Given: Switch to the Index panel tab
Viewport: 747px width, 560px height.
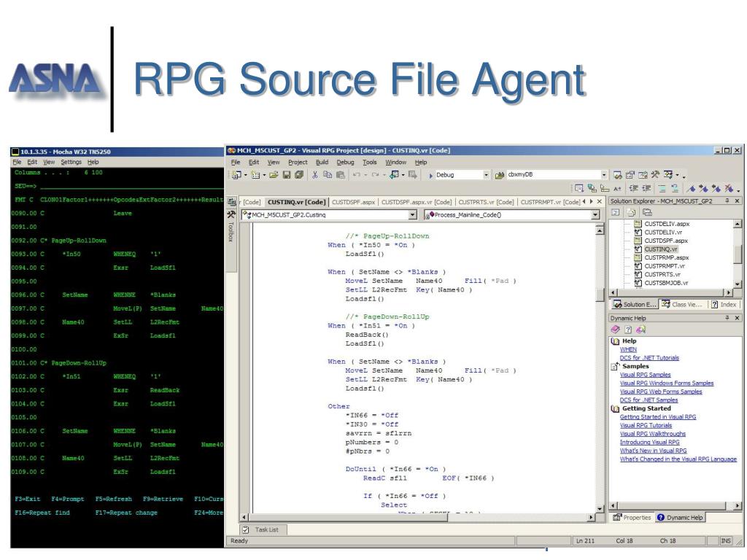Looking at the screenshot, I should coord(724,304).
